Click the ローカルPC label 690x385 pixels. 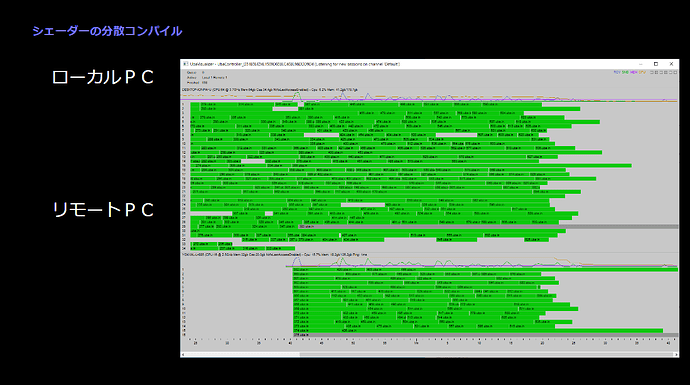pyautogui.click(x=103, y=77)
